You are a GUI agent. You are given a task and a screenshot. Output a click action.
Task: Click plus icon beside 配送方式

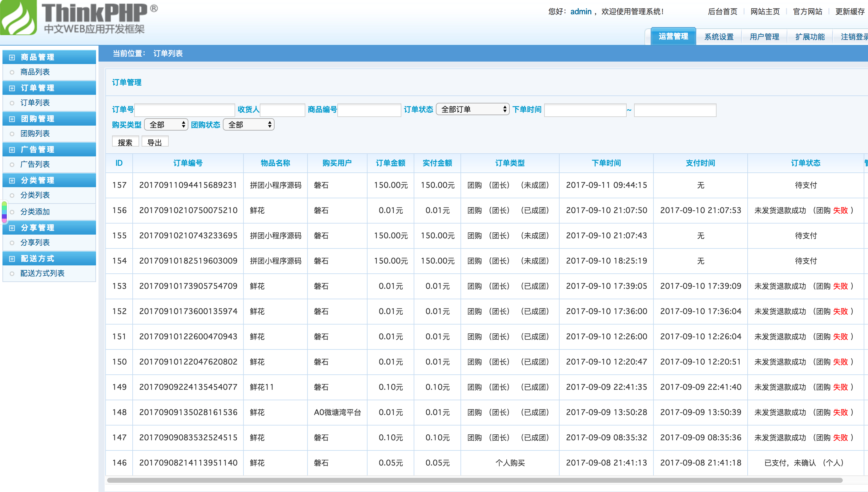click(12, 259)
